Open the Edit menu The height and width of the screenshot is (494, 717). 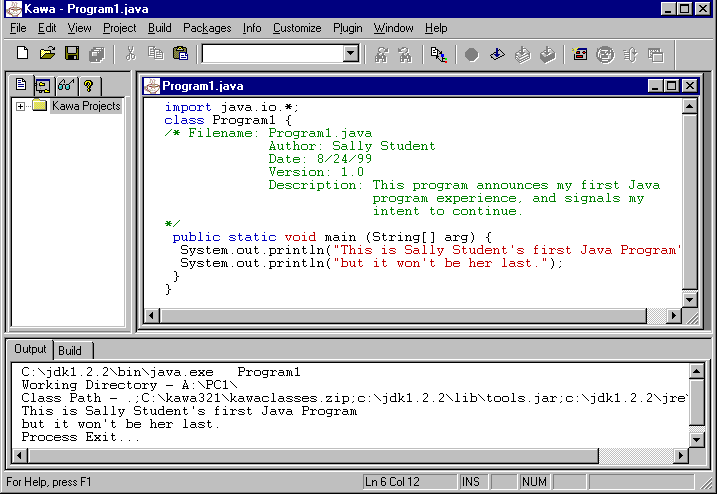(47, 28)
